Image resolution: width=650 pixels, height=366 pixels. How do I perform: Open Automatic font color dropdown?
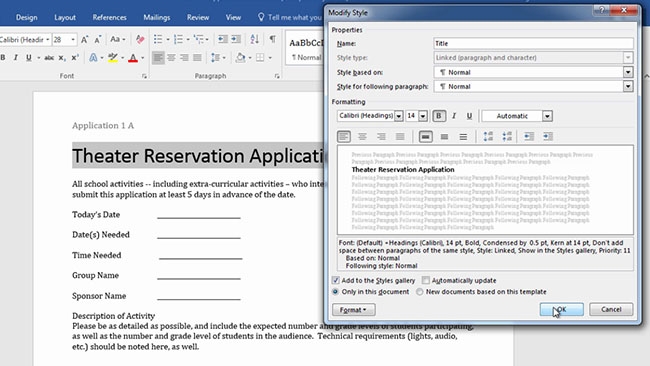547,116
